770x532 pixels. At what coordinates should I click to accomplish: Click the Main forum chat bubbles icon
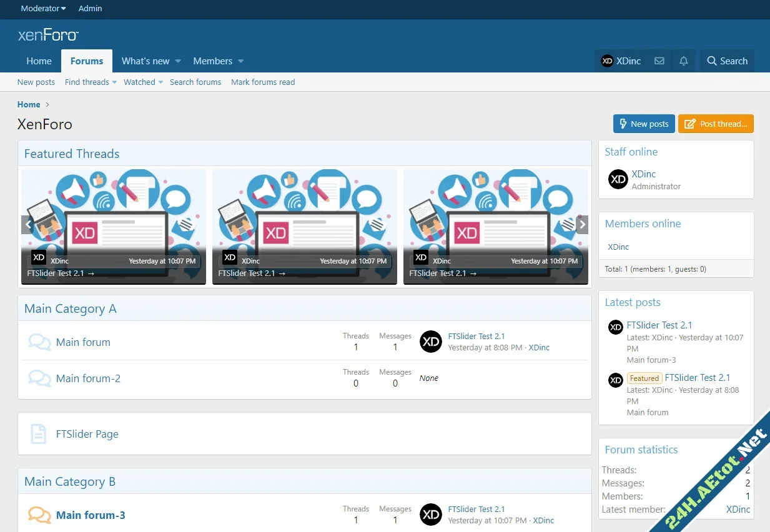tap(39, 342)
